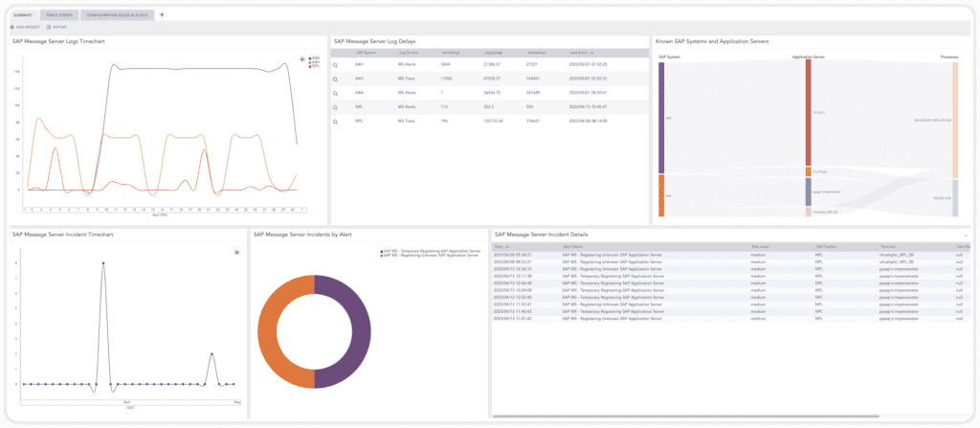Inspect the NPL MS Alerts row magnifier

(335, 107)
